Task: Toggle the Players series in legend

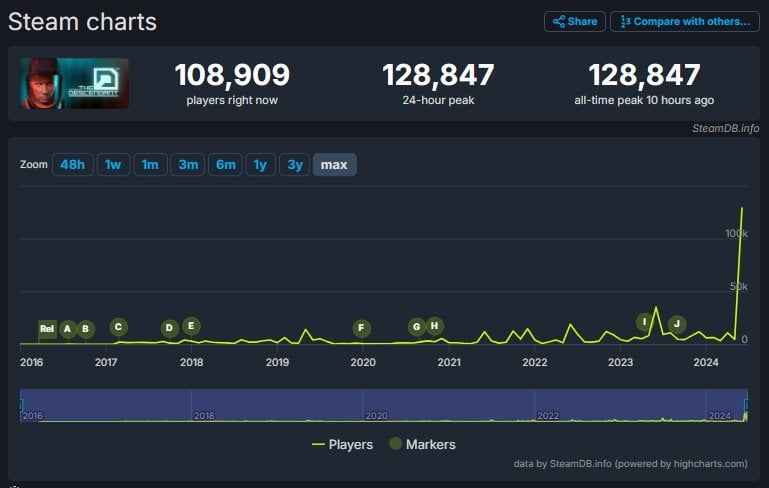Action: pos(342,444)
